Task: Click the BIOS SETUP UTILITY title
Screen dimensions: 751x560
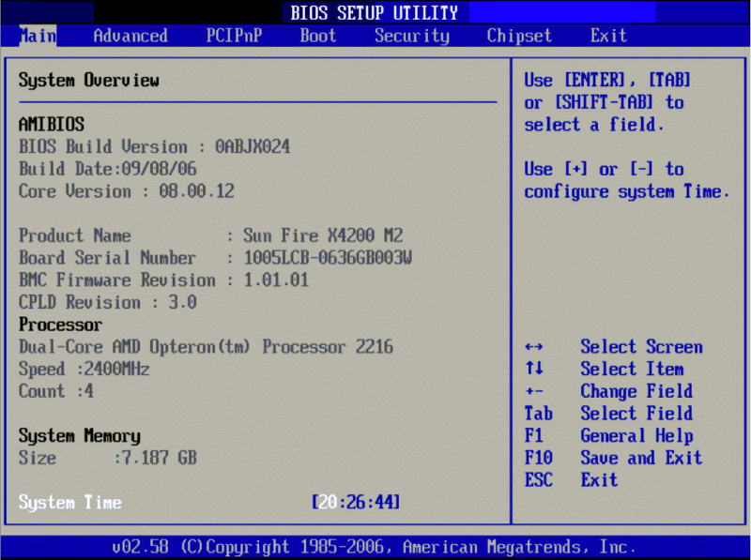Action: pos(374,13)
